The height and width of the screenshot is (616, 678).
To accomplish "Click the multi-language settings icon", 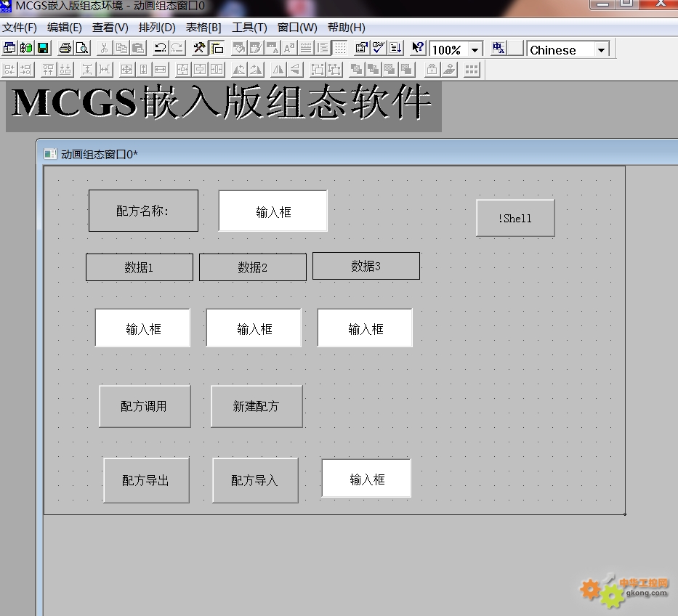I will click(499, 48).
